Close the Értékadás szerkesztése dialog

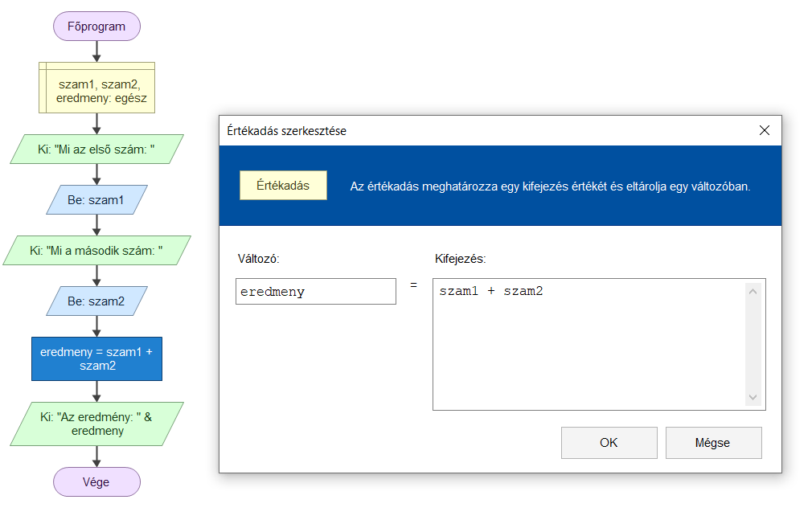click(765, 130)
